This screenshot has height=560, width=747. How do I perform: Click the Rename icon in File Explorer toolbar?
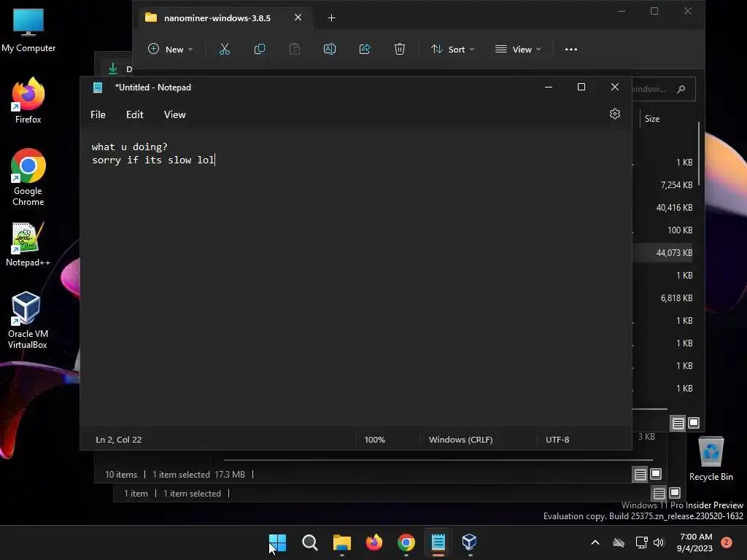coord(330,49)
